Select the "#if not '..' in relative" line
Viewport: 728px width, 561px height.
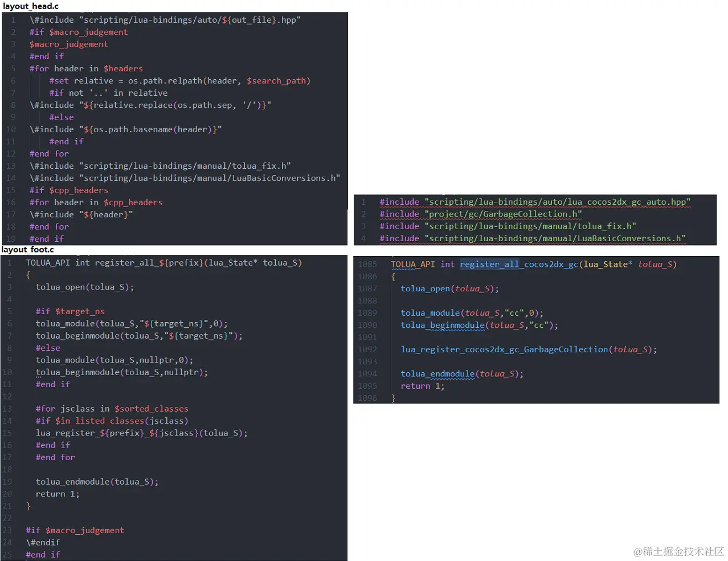(108, 93)
